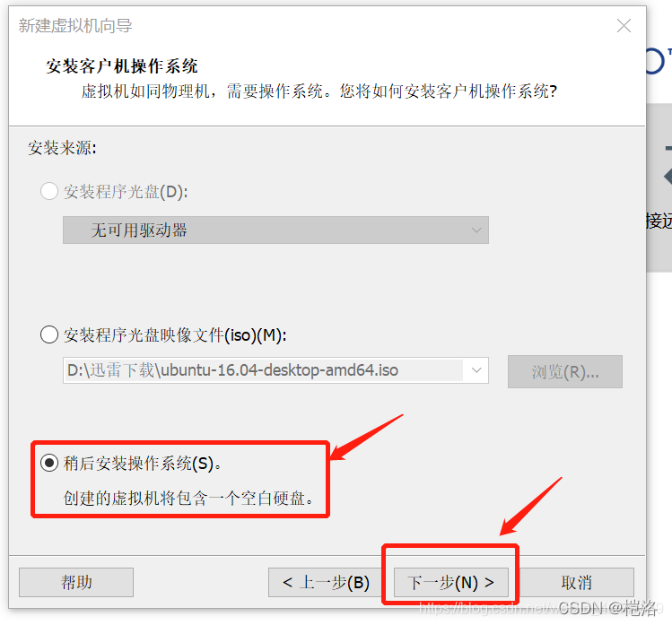Expand the 无可用驱动器 dropdown arrow

pos(476,230)
